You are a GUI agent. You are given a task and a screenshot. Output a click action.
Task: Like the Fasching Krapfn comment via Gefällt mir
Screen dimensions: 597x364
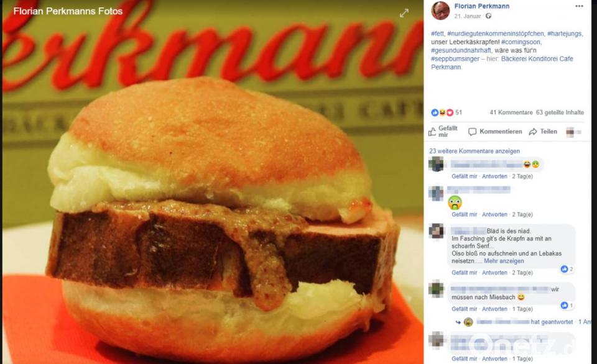click(464, 272)
